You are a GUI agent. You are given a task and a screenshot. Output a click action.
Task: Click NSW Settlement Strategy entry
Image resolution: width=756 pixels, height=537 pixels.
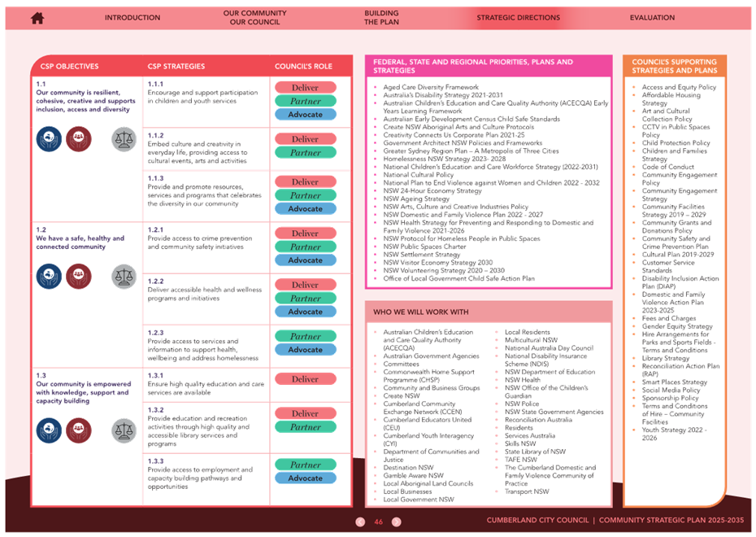point(421,255)
